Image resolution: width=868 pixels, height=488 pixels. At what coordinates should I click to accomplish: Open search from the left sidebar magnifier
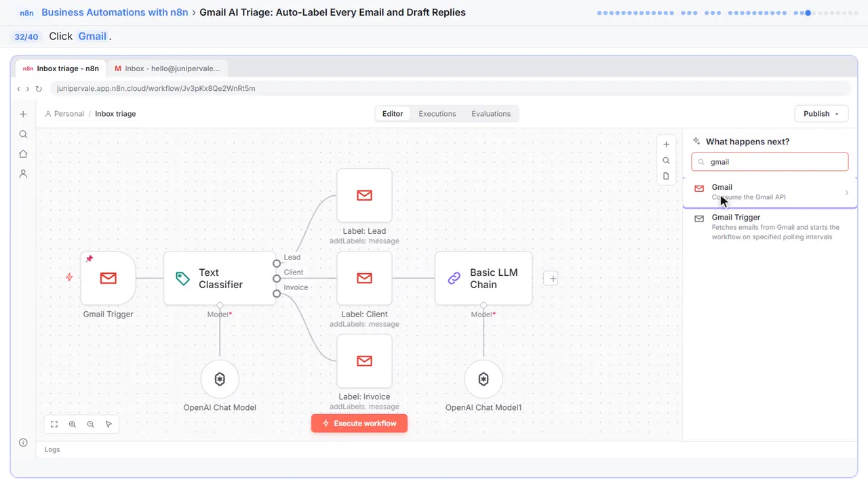coord(23,134)
